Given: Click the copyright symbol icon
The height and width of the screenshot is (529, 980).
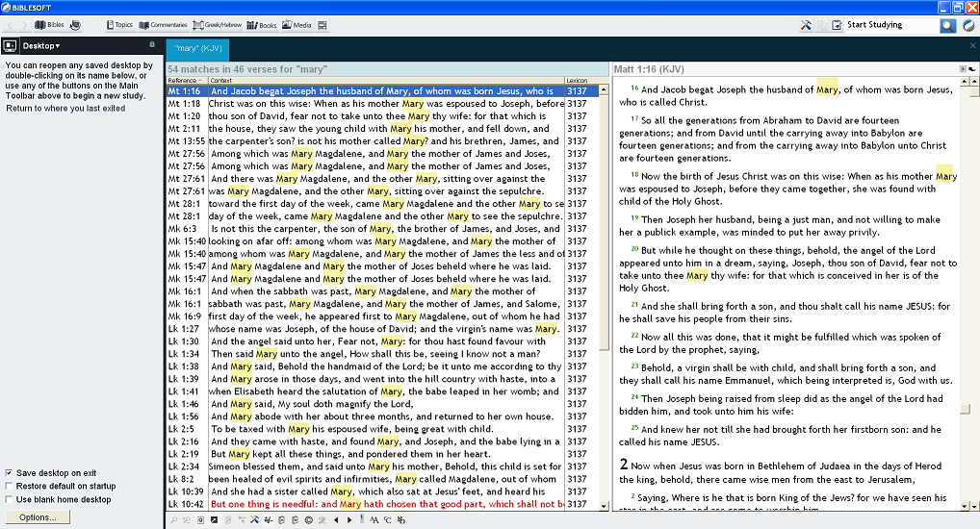Looking at the screenshot, I should tap(309, 519).
